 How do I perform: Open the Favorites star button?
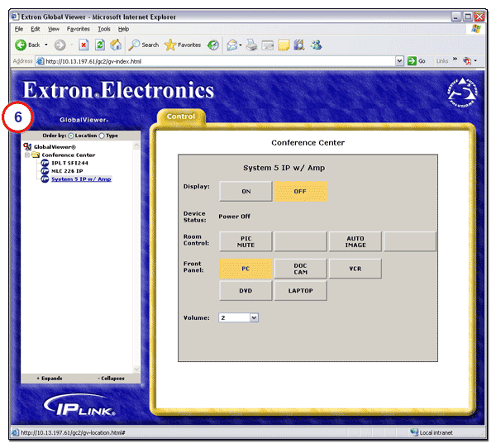click(x=183, y=45)
